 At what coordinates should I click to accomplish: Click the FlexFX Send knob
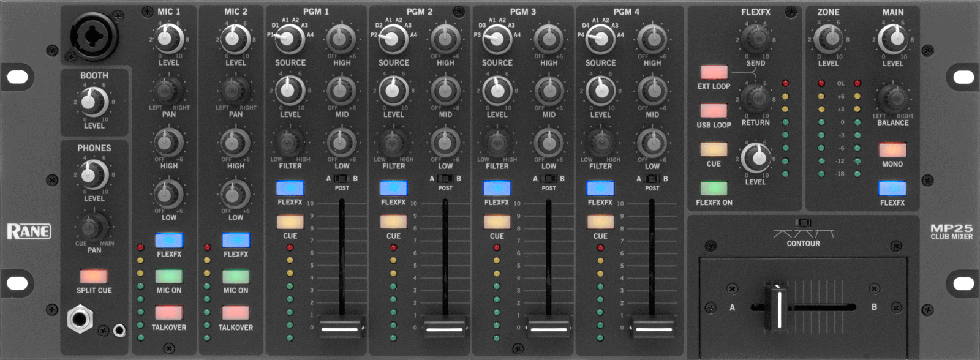tap(755, 39)
